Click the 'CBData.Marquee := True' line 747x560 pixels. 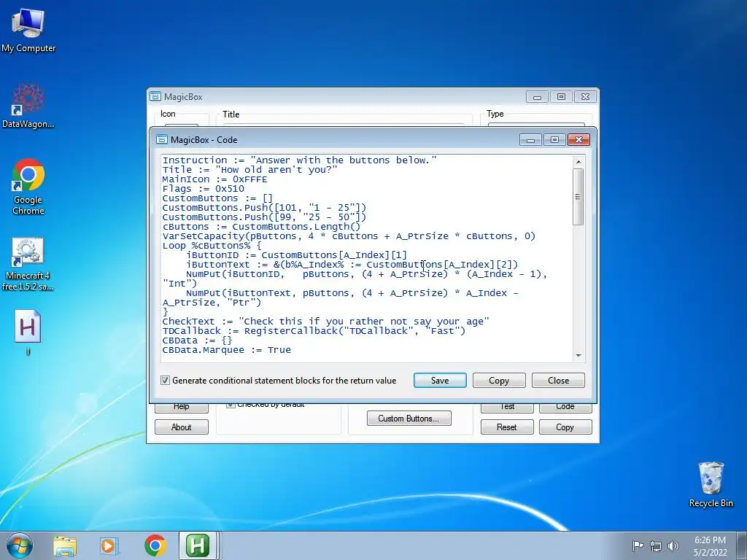[x=226, y=350]
